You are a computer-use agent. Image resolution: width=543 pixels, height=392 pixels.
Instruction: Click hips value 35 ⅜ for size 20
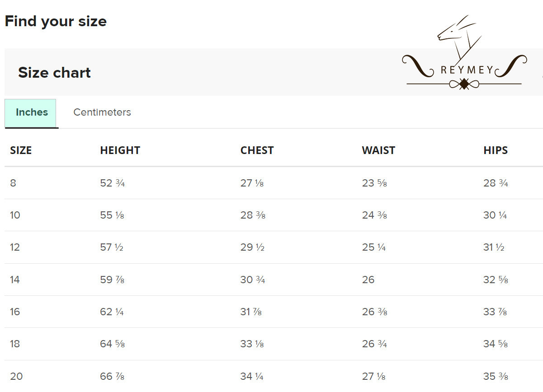click(x=496, y=376)
